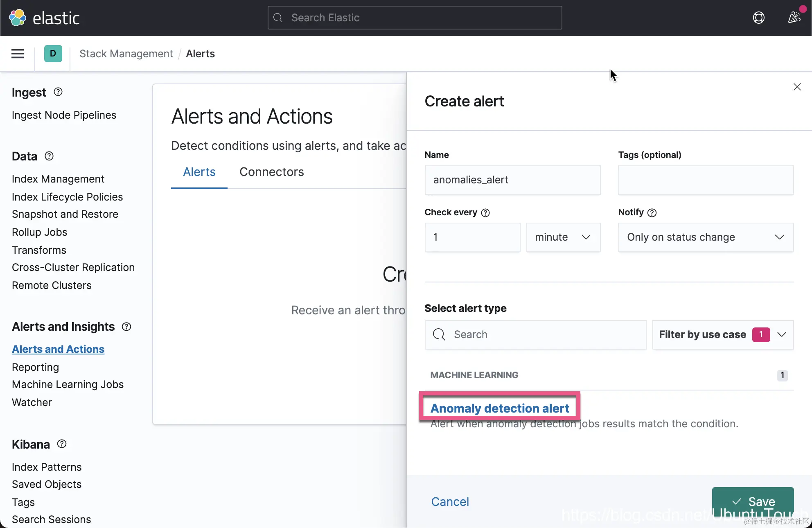Click the Tags (optional) input field
The image size is (812, 528).
pos(706,180)
